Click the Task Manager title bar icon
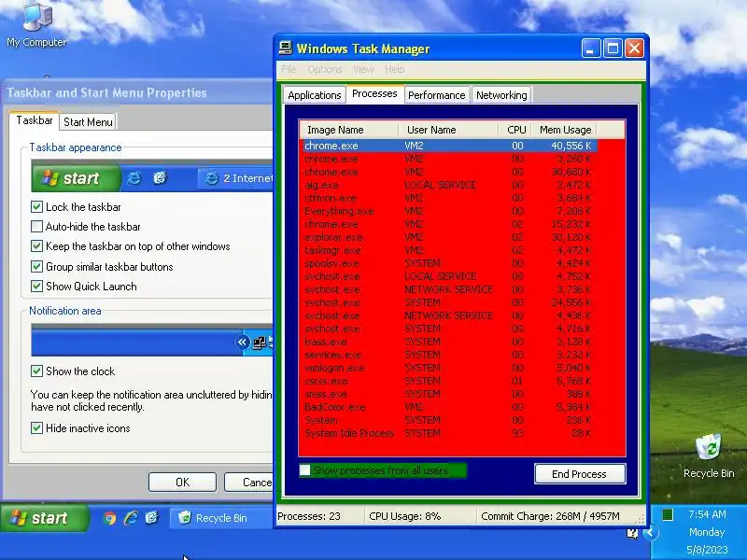The height and width of the screenshot is (560, 747). tap(286, 49)
